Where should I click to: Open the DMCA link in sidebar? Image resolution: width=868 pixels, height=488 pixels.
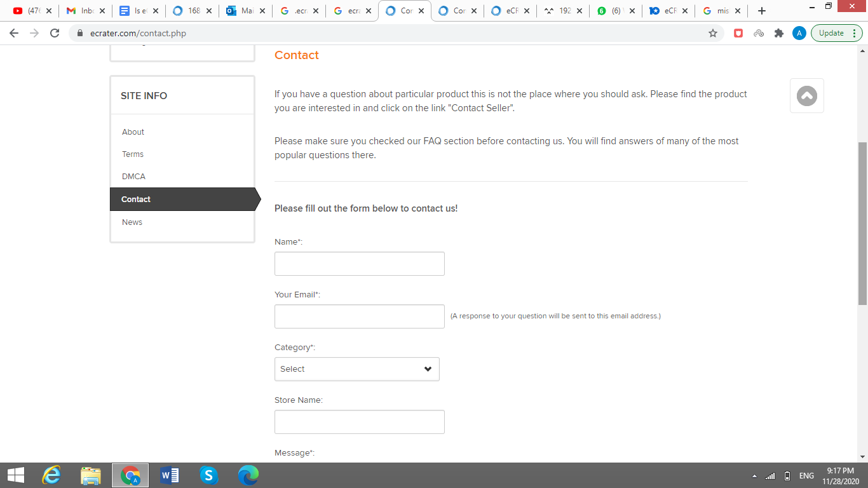pos(133,177)
